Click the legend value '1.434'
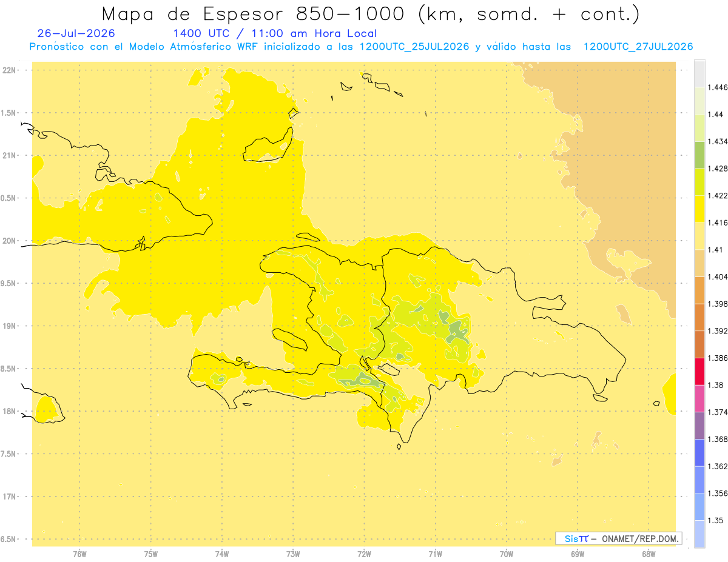The image size is (728, 562). [718, 141]
